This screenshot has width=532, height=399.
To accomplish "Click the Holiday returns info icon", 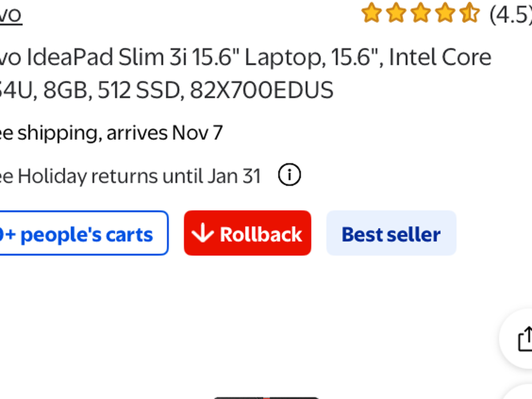I will coord(289,176).
